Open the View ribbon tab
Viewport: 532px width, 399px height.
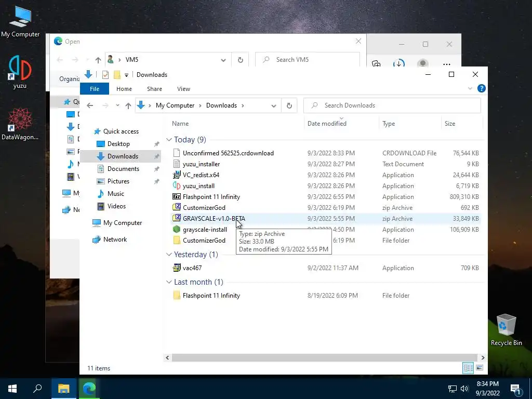coord(183,89)
